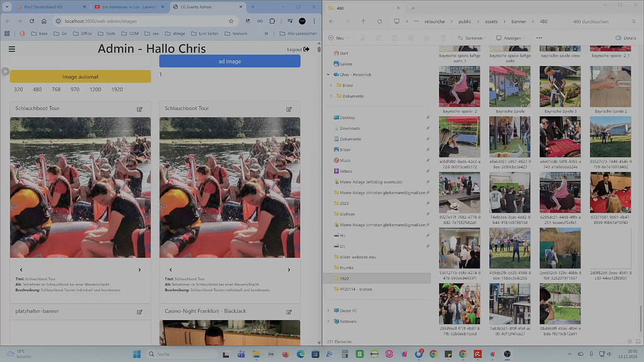Viewport: 644px width, 362px height.
Task: Select the 1920 size option
Action: pos(117,89)
